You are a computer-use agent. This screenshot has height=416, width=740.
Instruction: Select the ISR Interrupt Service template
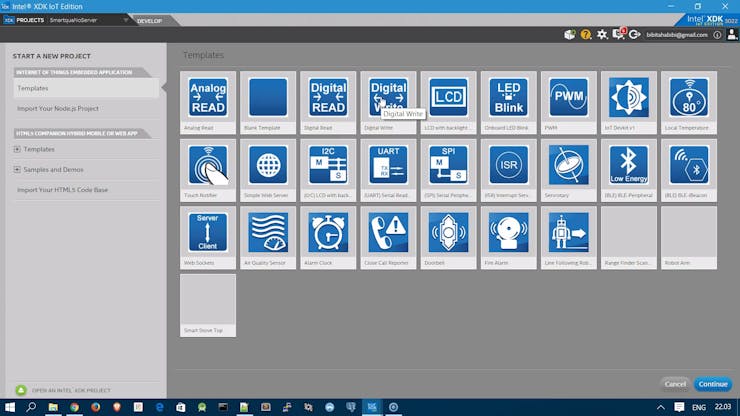tap(509, 170)
